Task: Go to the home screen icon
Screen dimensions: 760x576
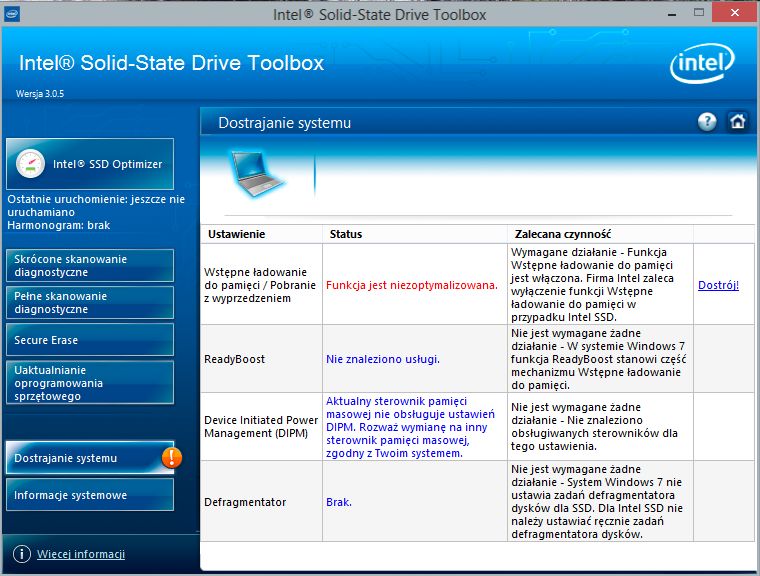Action: 737,121
